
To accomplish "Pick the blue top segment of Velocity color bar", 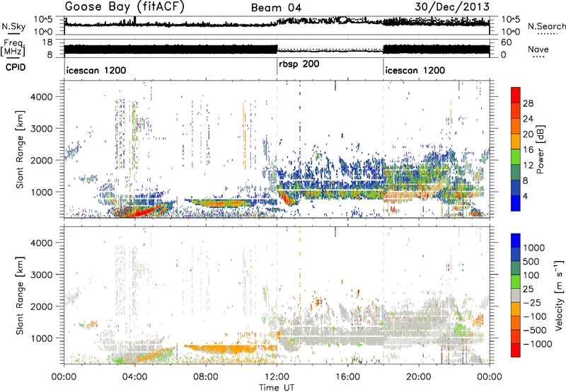I will [x=516, y=240].
